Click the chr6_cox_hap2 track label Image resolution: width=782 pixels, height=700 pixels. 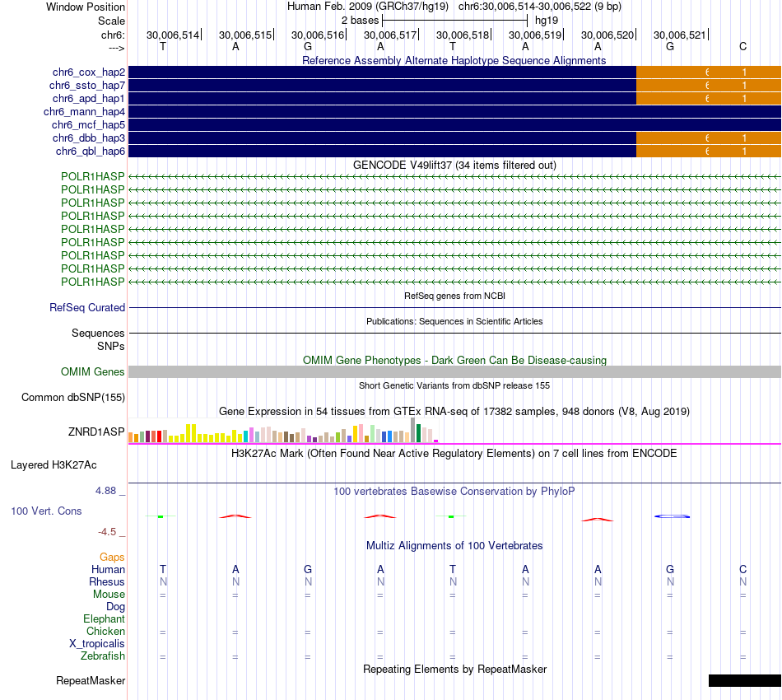[x=88, y=72]
